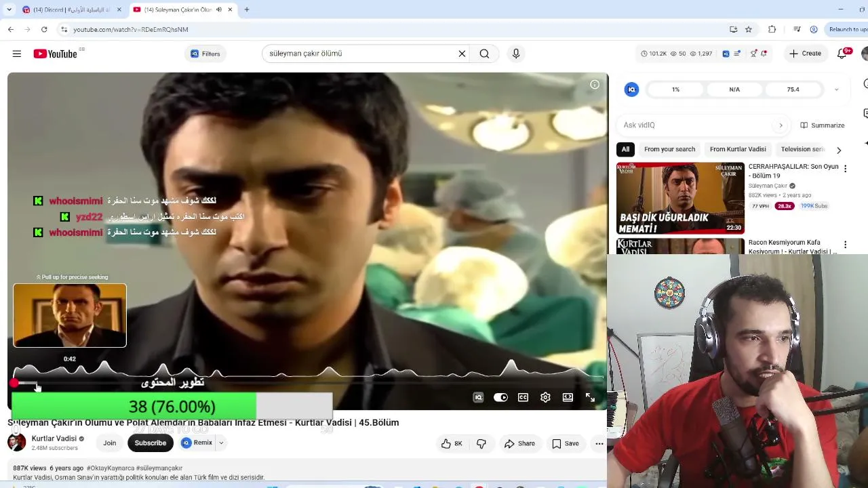Viewport: 868px width, 488px height.
Task: Bookmark this page with the star icon
Action: pyautogui.click(x=749, y=30)
